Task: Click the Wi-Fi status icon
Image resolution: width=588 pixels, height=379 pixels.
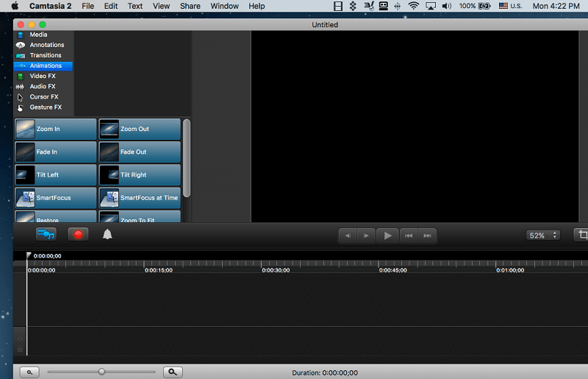Action: click(x=413, y=6)
